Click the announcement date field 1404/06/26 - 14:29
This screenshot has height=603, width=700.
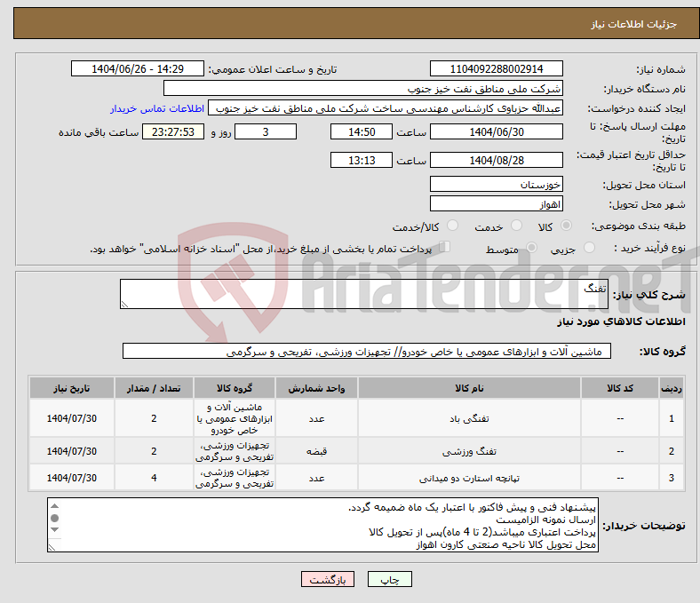138,68
